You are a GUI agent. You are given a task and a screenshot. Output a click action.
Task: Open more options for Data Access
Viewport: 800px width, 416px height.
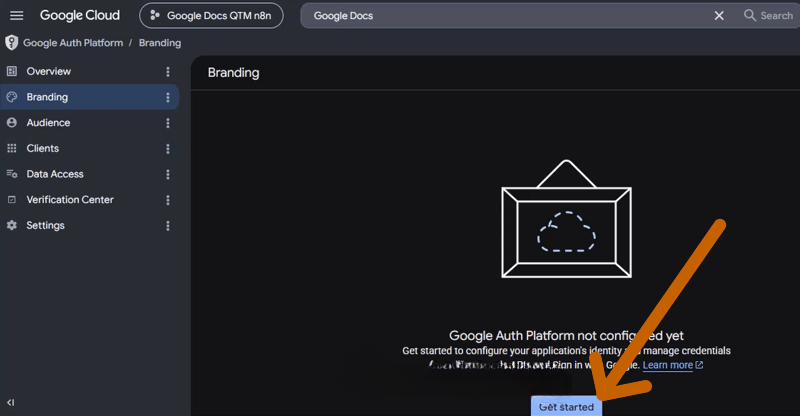[168, 174]
